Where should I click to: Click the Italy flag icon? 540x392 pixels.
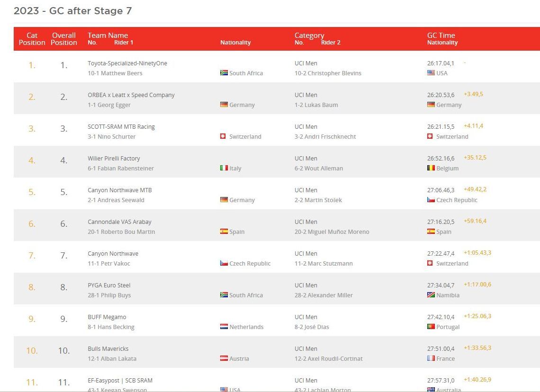point(224,168)
